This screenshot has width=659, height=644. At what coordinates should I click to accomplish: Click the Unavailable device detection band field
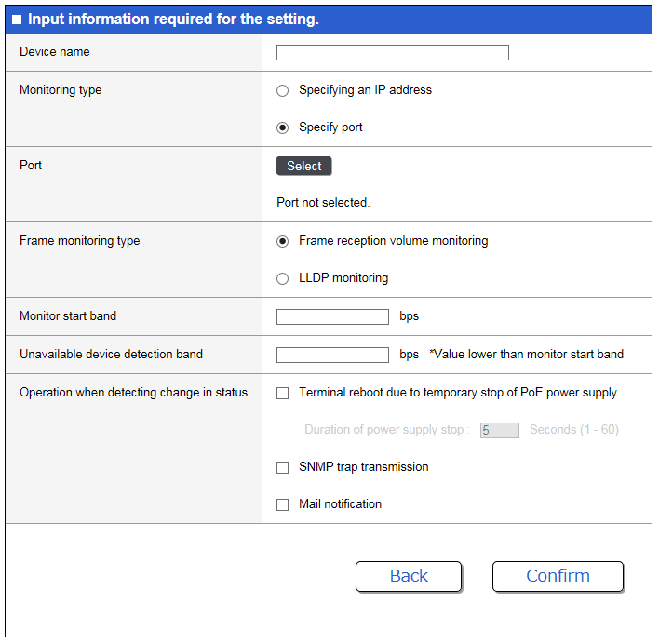(332, 355)
